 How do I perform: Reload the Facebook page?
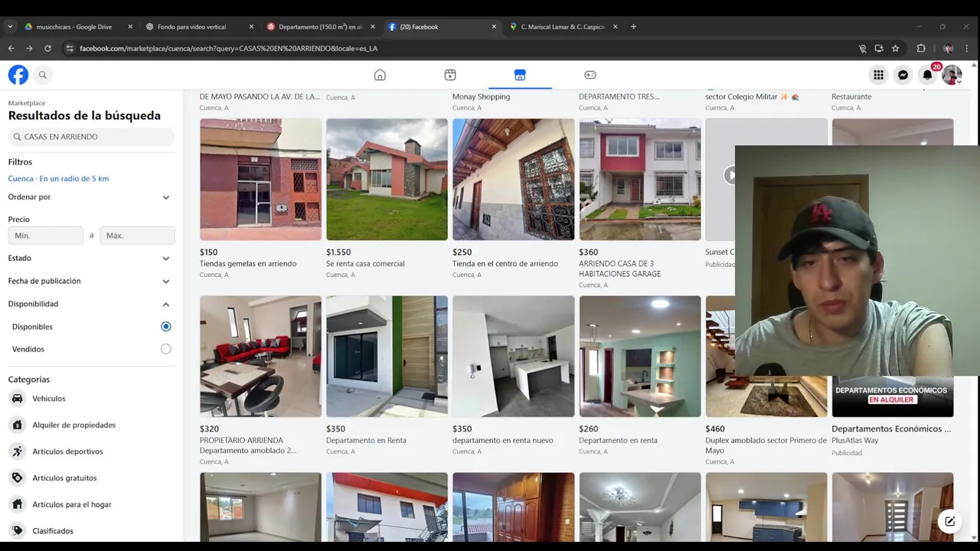coord(47,48)
